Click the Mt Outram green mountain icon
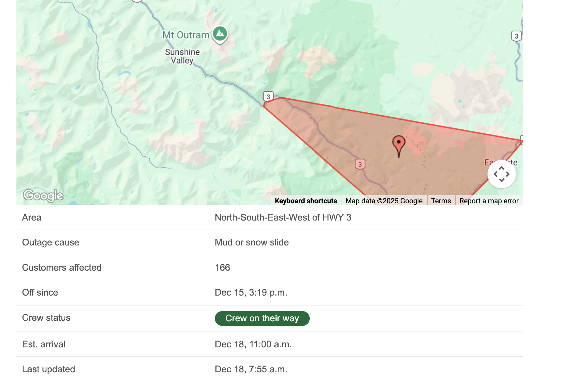Screen dimensions: 588x389 coord(220,34)
